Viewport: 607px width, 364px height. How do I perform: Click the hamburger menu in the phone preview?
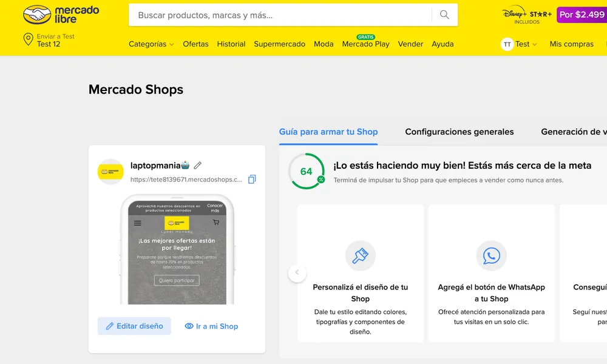137,223
